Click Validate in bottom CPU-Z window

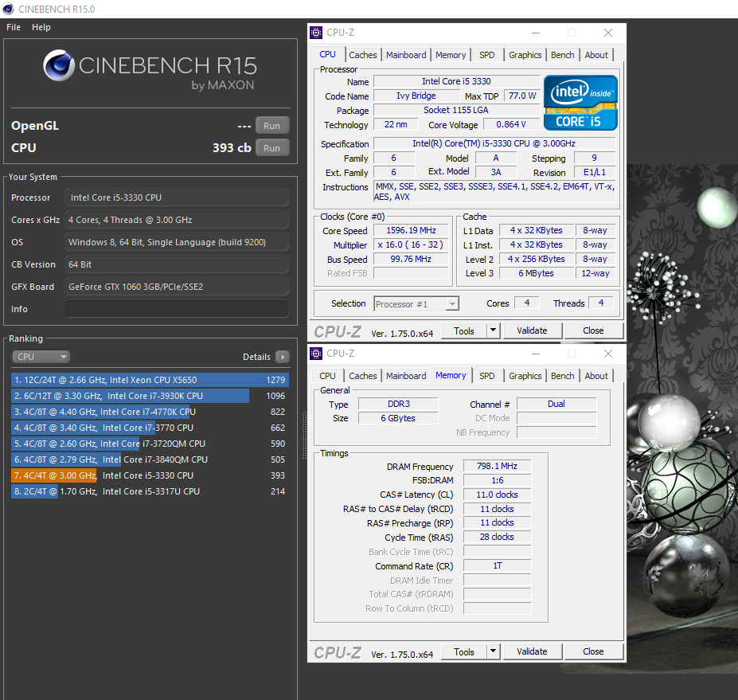pos(532,651)
